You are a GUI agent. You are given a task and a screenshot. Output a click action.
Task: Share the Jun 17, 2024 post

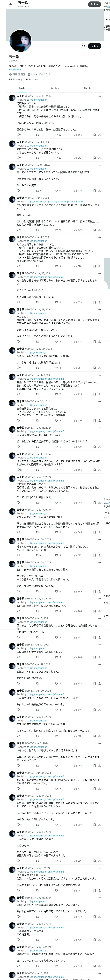coord(99,394)
